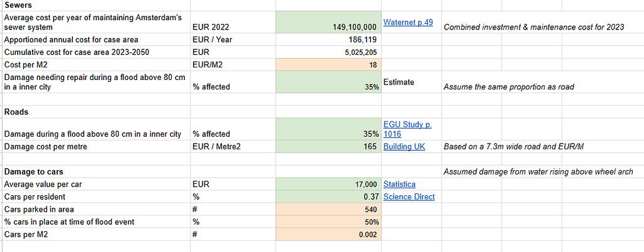Select the 'EUR / Year' unit cell
Screen dimensions: 644x252
(x=233, y=40)
